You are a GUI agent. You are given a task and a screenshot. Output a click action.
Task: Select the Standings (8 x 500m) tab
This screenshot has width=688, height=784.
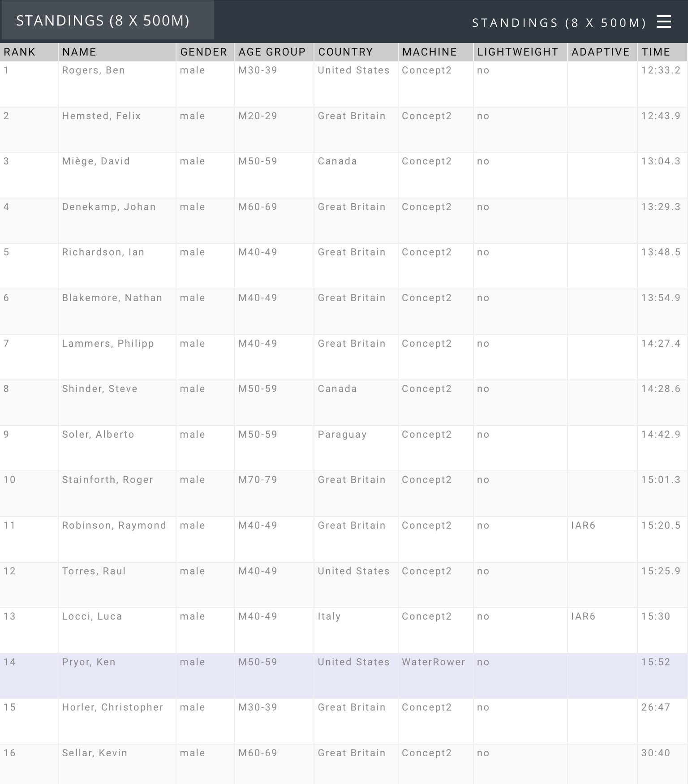coord(107,20)
